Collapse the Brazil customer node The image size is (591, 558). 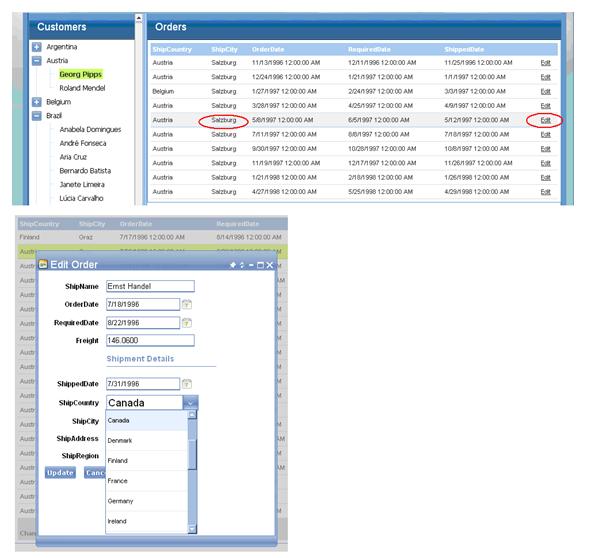[37, 115]
